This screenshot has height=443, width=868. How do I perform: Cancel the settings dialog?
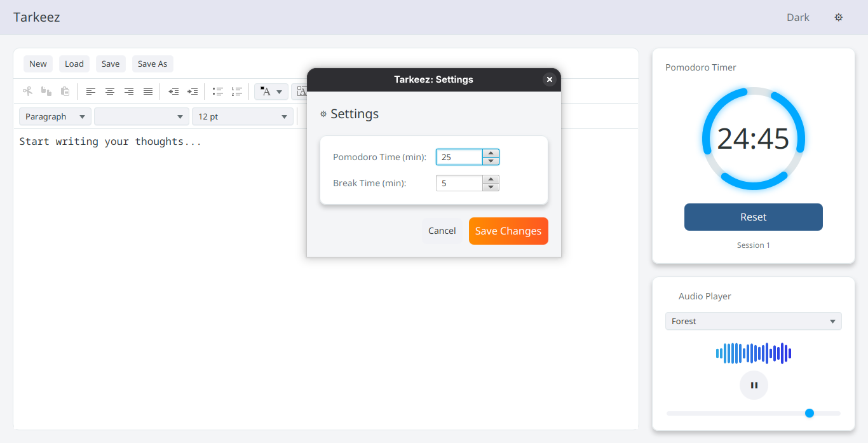(x=442, y=231)
